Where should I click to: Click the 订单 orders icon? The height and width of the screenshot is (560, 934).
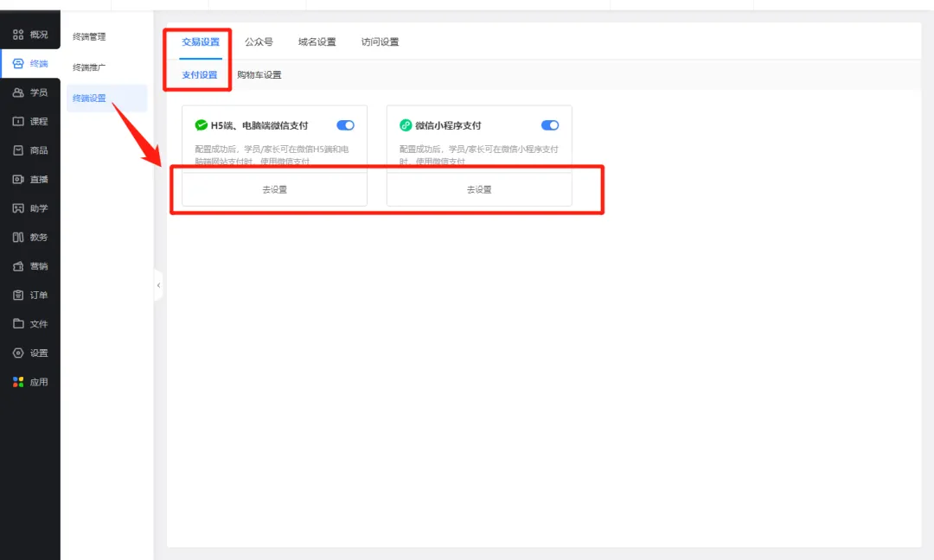[x=18, y=296]
